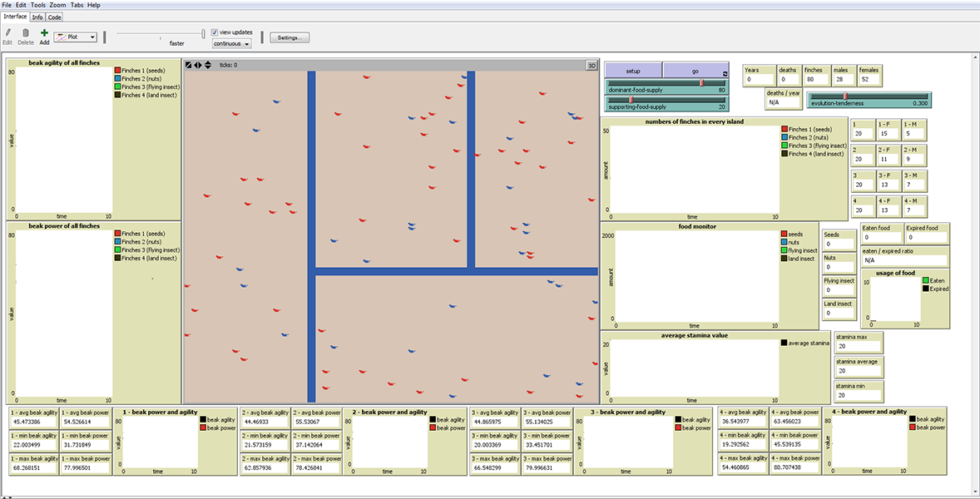Open the Tools menu
Viewport: 980px width, 499px height.
click(x=38, y=5)
